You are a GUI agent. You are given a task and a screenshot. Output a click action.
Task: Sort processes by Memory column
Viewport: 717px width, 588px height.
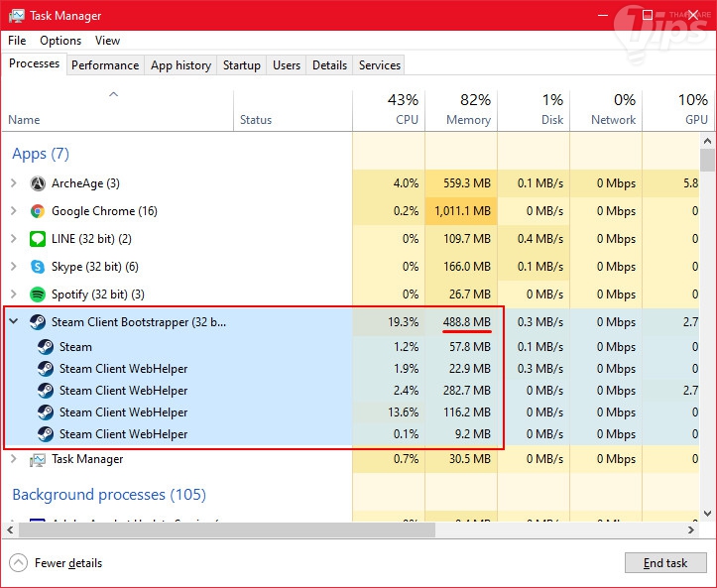[x=461, y=110]
